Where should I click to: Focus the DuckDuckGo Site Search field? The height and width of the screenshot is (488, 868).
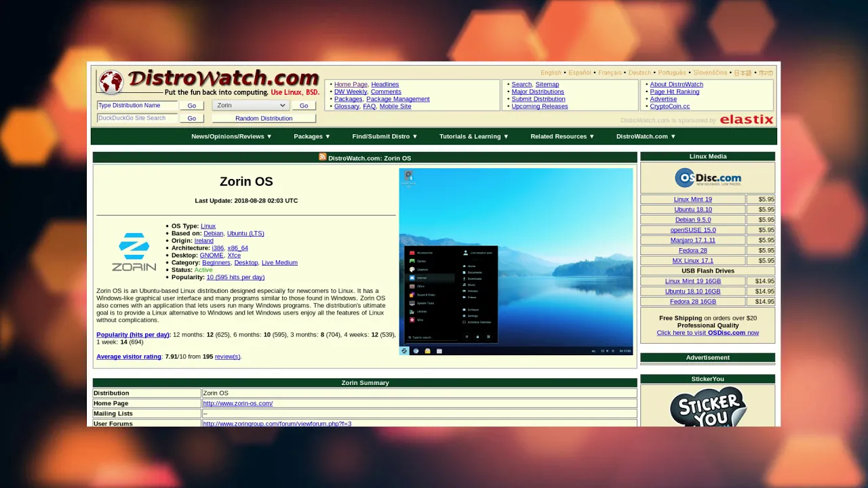click(x=137, y=118)
